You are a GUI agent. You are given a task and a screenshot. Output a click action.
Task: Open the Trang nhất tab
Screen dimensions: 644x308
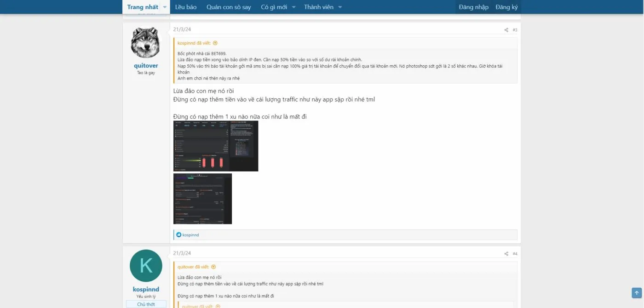point(143,7)
